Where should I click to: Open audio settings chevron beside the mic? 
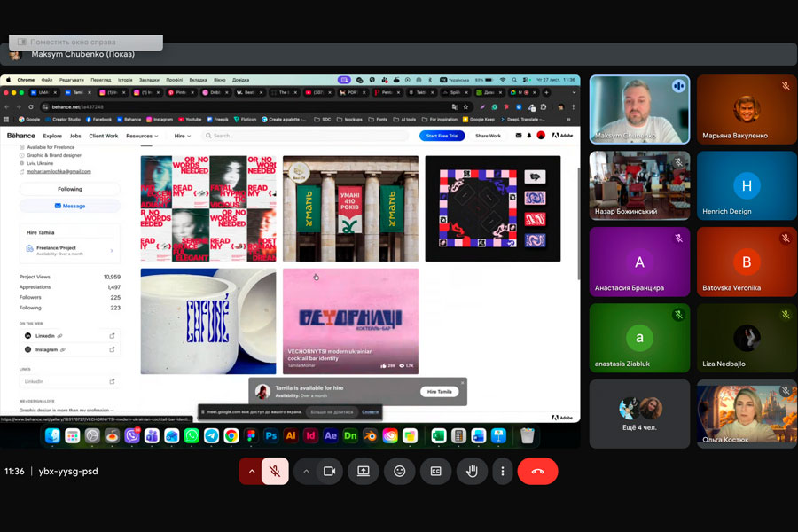[252, 472]
